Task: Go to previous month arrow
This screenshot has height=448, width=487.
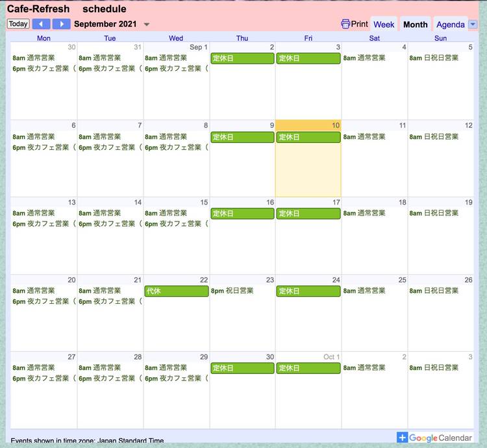Action: pos(41,24)
